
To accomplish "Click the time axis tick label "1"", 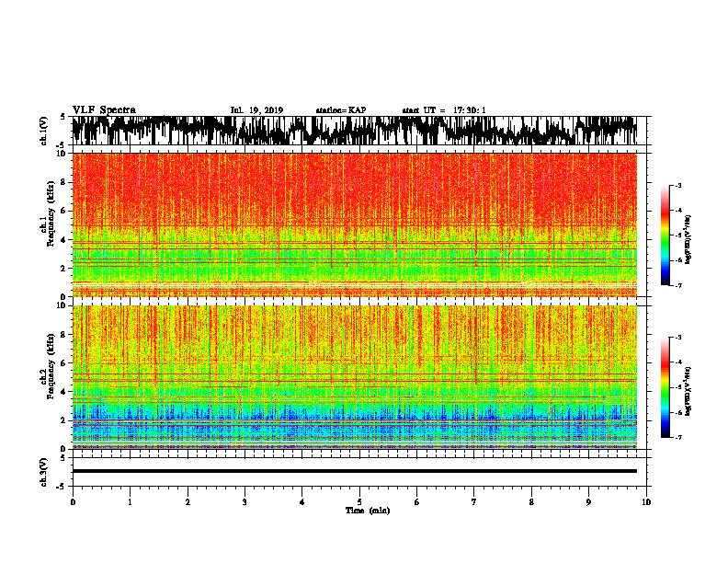I will pos(130,502).
